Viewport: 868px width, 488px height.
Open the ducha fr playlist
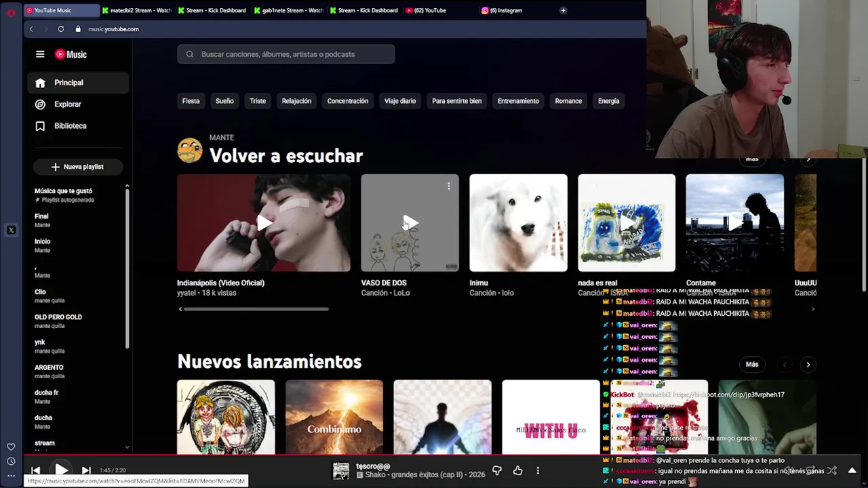[x=77, y=396]
